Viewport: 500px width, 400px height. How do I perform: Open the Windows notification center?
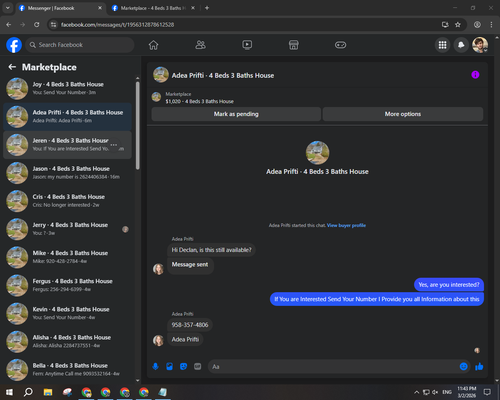pos(487,392)
